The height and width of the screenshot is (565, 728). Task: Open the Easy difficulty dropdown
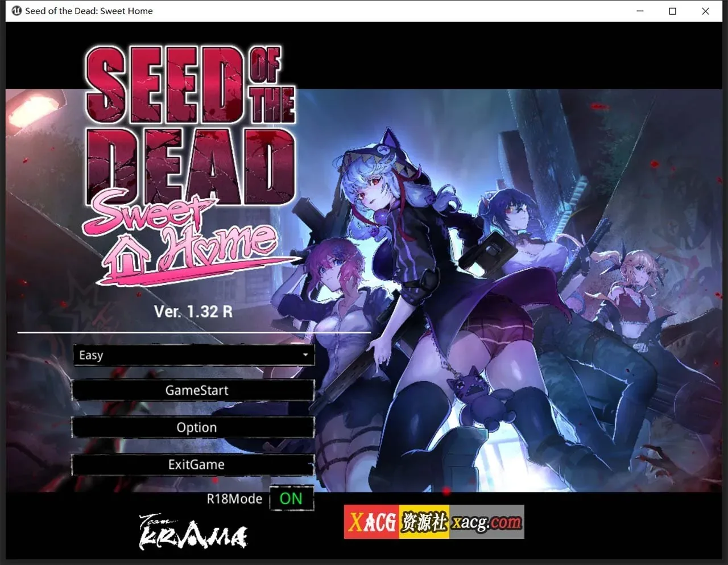pos(193,355)
